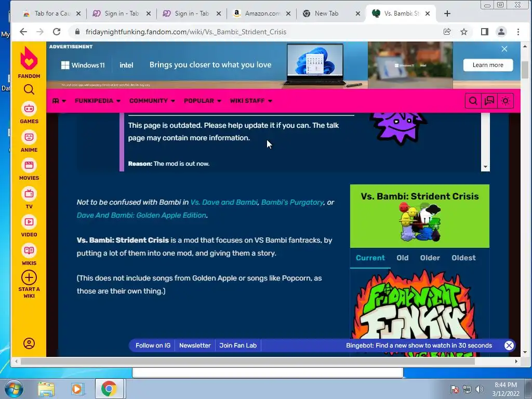Open search in the yellow Fandom sidebar
Screen dimensions: 532x399
[29, 89]
